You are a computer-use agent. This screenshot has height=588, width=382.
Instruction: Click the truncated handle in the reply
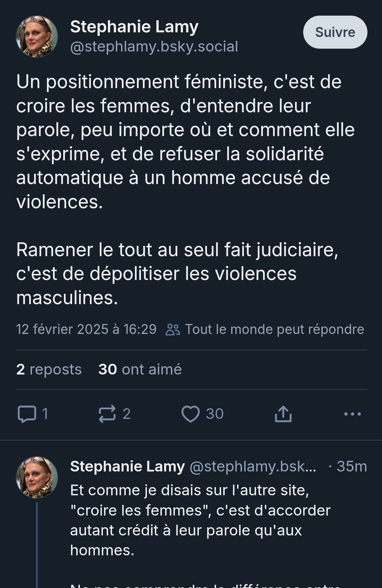click(253, 466)
